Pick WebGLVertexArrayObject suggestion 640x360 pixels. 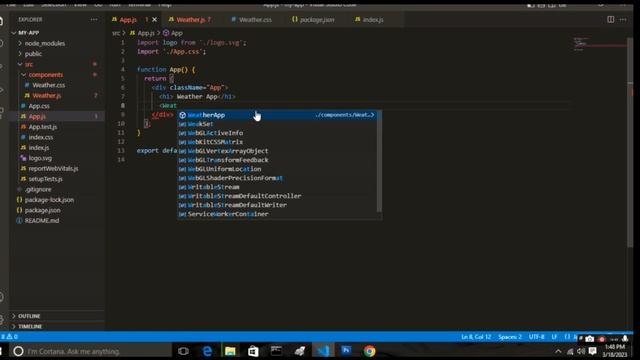click(x=277, y=151)
